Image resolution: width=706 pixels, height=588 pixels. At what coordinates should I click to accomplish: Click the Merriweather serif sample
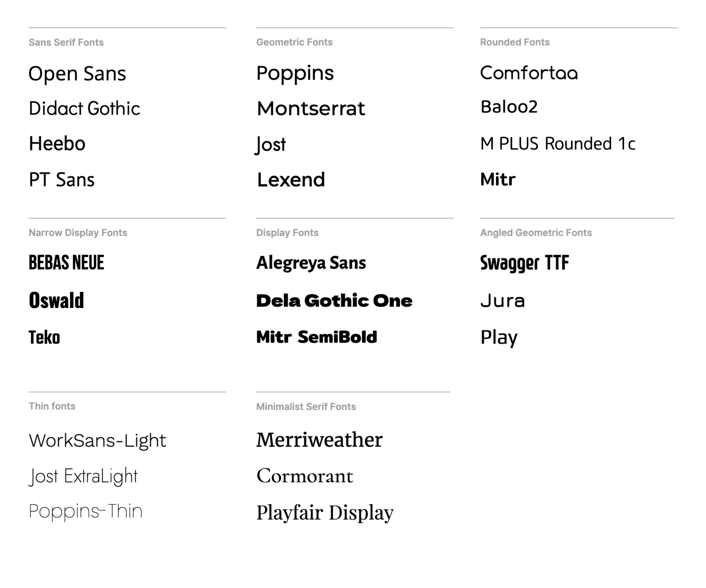319,440
